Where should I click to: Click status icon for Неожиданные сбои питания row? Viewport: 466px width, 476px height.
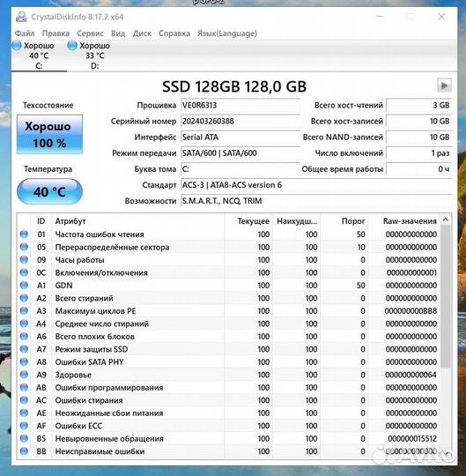24,413
